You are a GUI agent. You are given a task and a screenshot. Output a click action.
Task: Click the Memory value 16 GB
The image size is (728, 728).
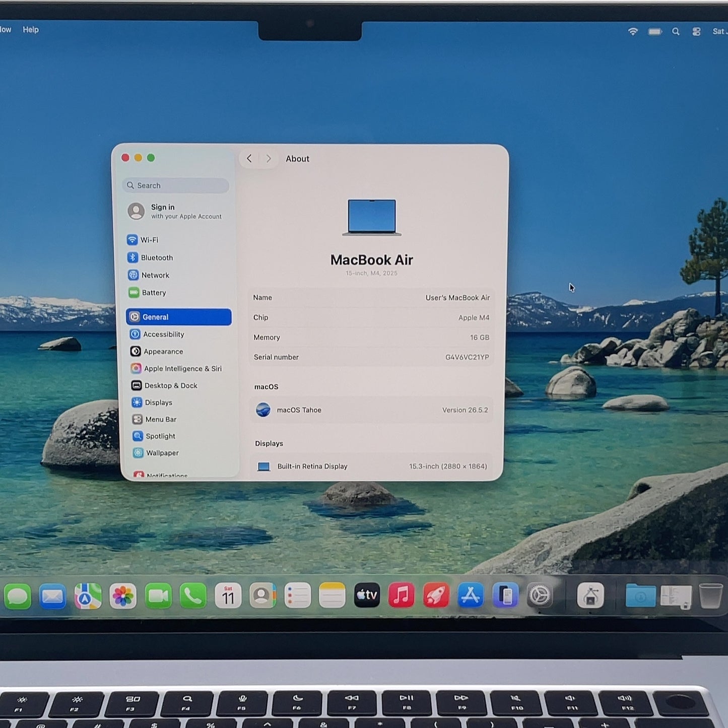(480, 338)
